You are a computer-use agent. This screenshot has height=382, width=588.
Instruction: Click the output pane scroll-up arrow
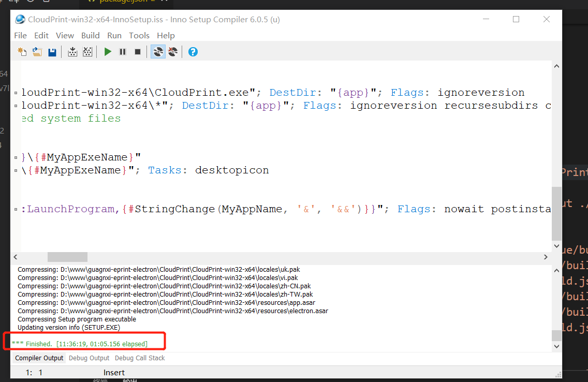pos(556,270)
